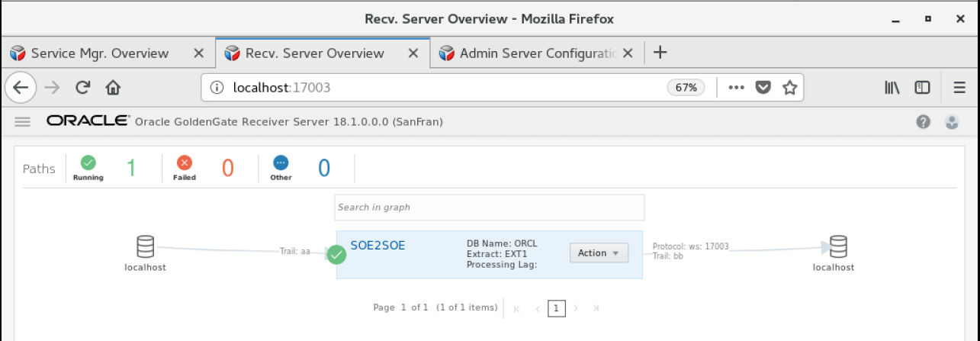Toggle the Firefox sidebar view

click(x=922, y=88)
